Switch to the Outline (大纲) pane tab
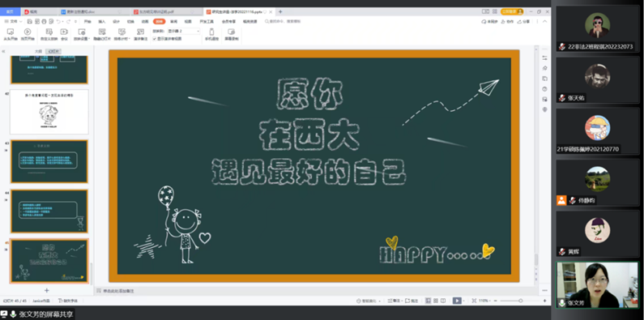The image size is (644, 320). (x=39, y=51)
